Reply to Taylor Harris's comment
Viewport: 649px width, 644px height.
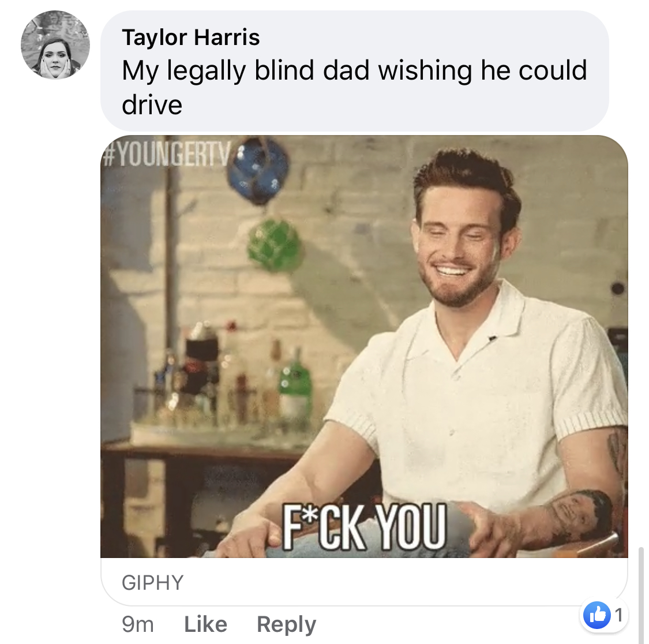(286, 624)
